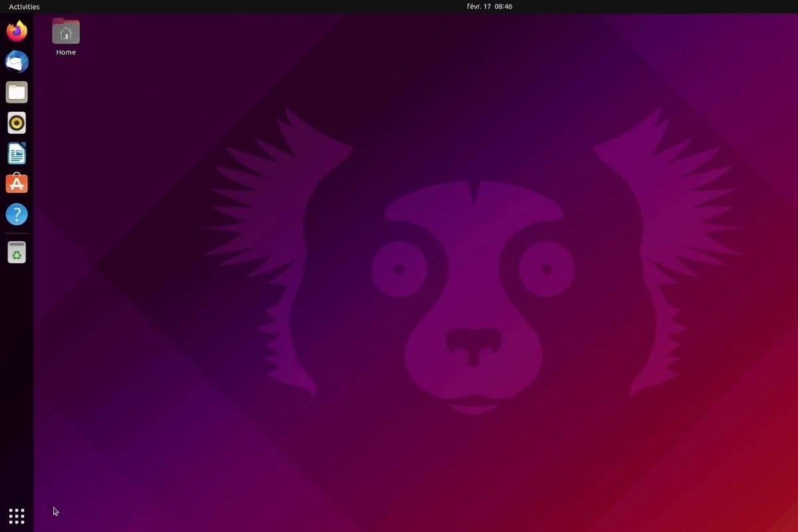Image resolution: width=798 pixels, height=532 pixels.
Task: Open the GNOME Help application
Action: [16, 214]
